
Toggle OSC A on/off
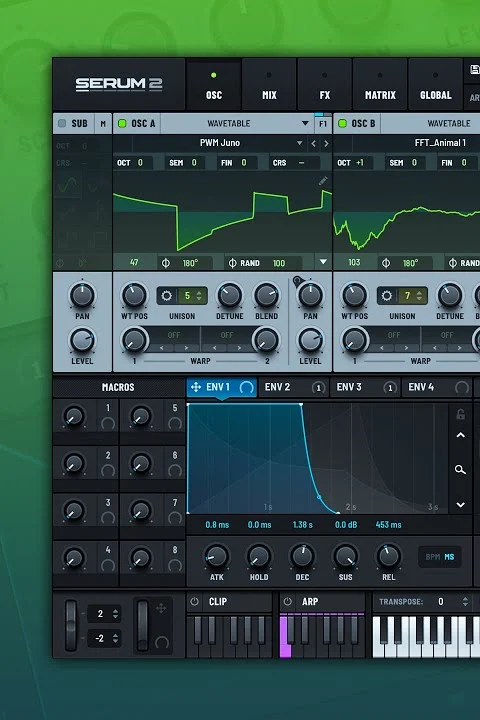pos(122,123)
